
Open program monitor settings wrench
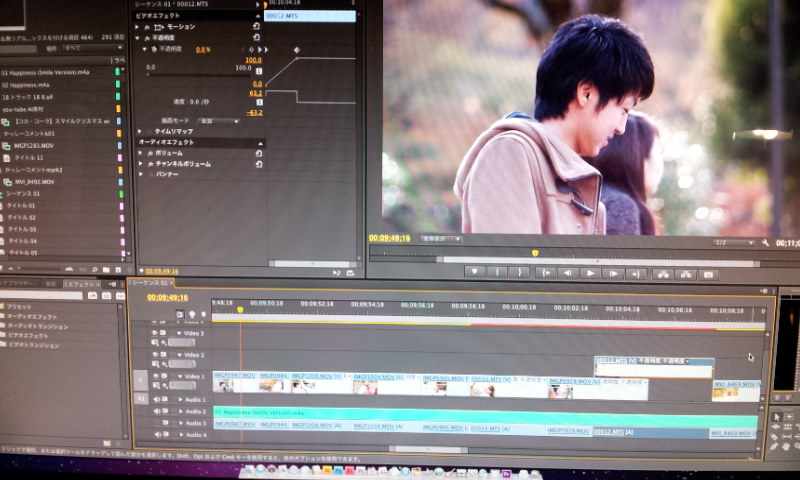click(x=765, y=243)
